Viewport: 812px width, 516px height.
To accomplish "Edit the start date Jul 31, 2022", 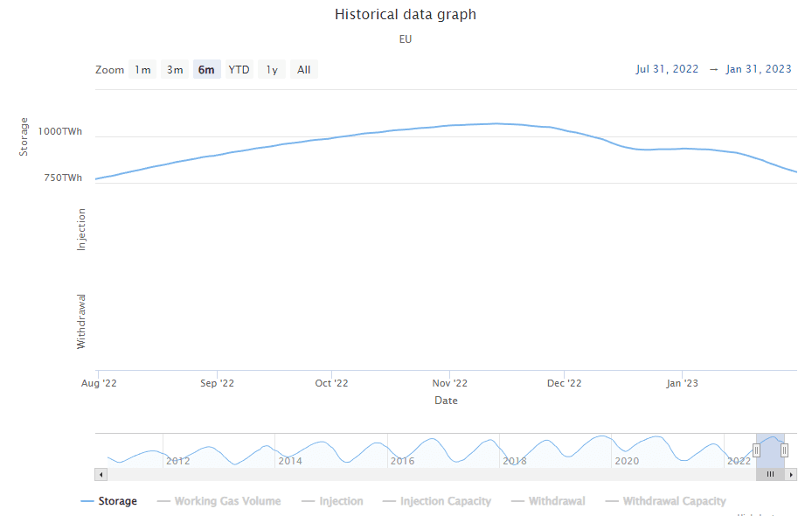I will (x=667, y=69).
